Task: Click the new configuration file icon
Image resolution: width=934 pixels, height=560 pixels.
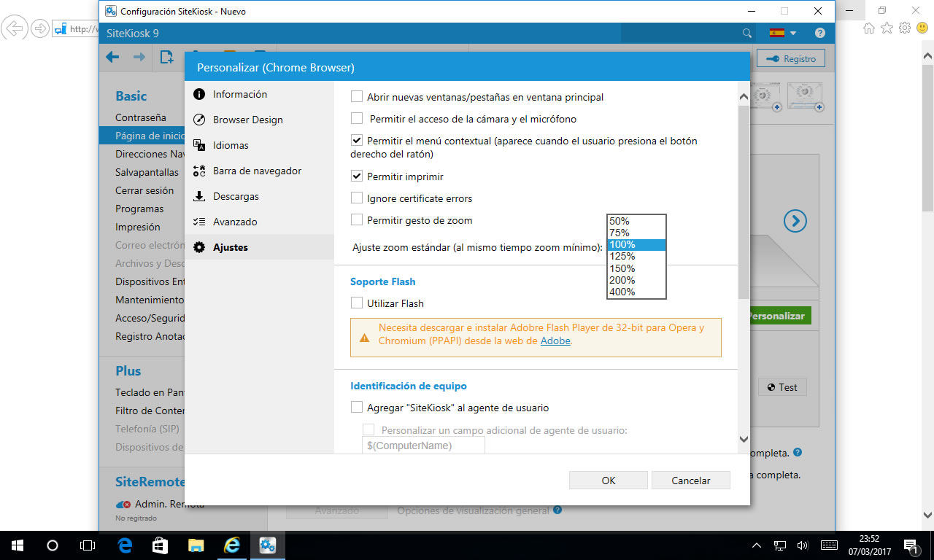Action: click(167, 58)
